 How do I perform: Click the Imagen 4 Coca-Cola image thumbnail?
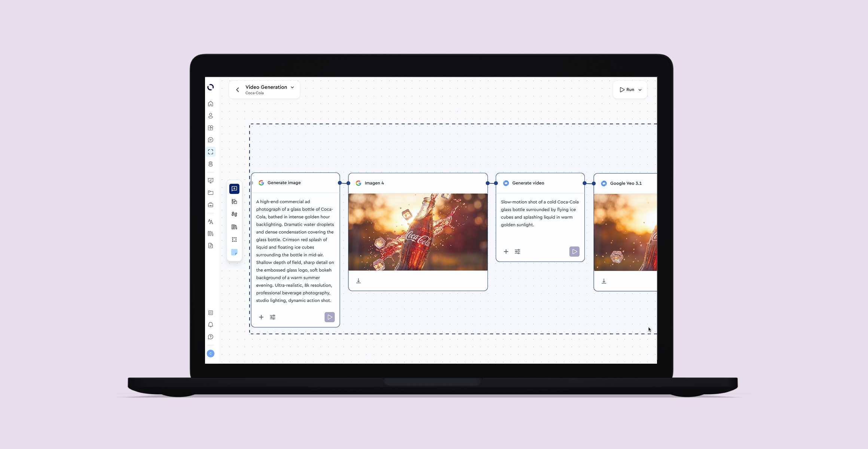click(418, 232)
